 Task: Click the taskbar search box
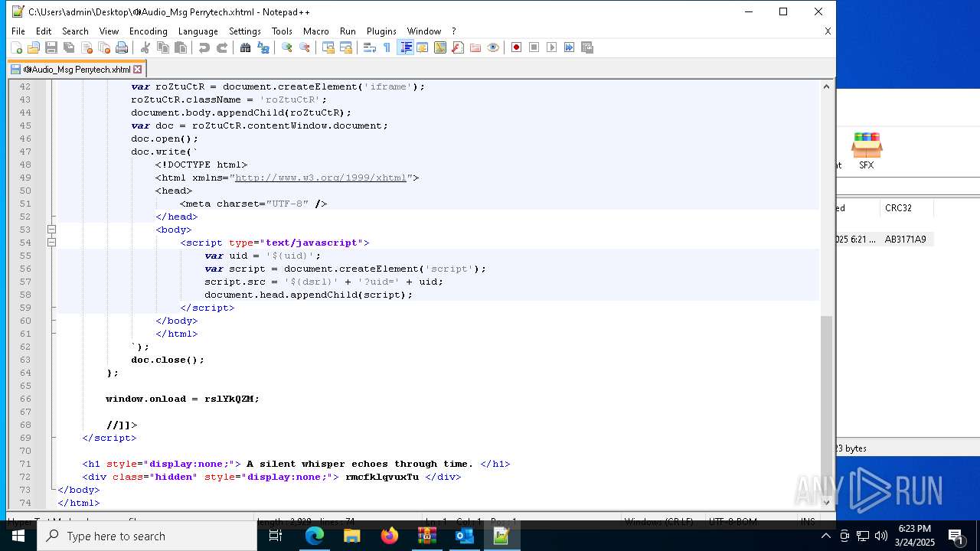[x=147, y=536]
